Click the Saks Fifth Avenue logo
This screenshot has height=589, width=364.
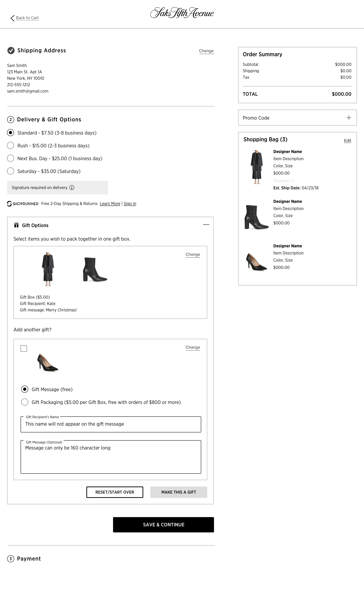182,13
